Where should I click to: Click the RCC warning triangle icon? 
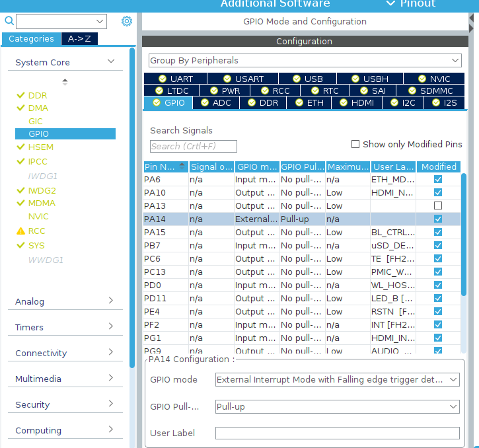point(20,231)
